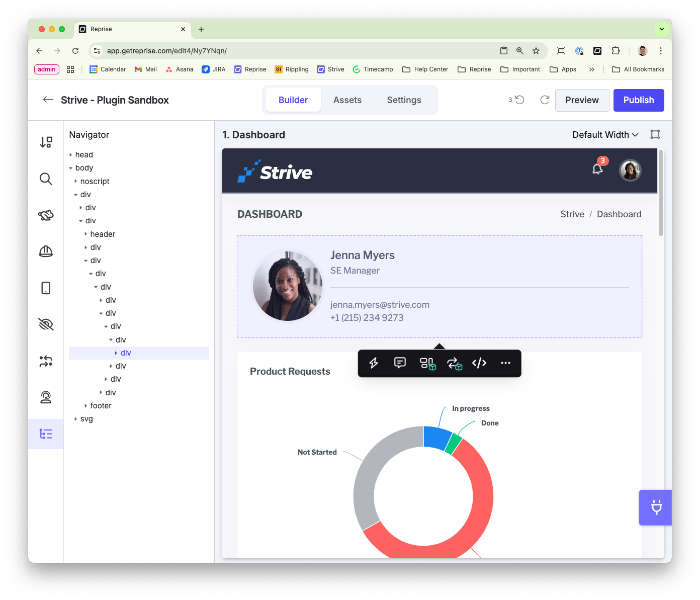Select the Jenna Myers name text
Screen dimensions: 700x600
(362, 255)
